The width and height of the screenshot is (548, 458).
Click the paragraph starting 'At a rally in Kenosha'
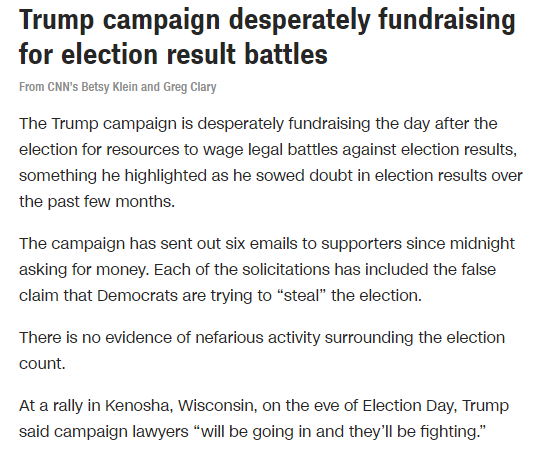click(x=264, y=418)
